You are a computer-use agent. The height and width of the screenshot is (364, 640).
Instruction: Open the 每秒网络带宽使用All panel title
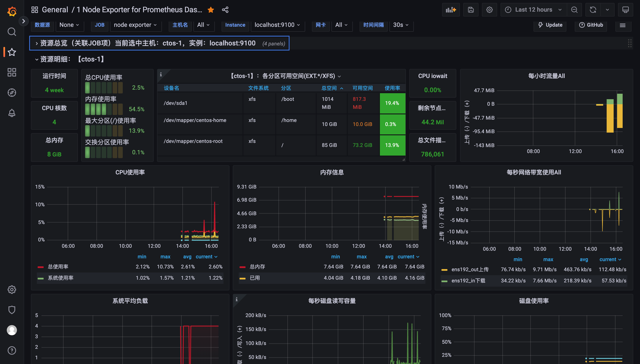[534, 172]
